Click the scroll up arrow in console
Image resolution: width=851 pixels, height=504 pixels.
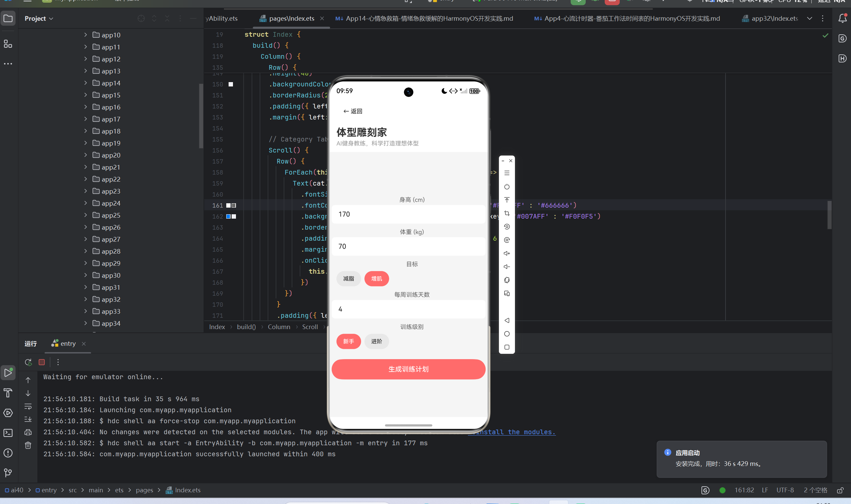pyautogui.click(x=28, y=380)
